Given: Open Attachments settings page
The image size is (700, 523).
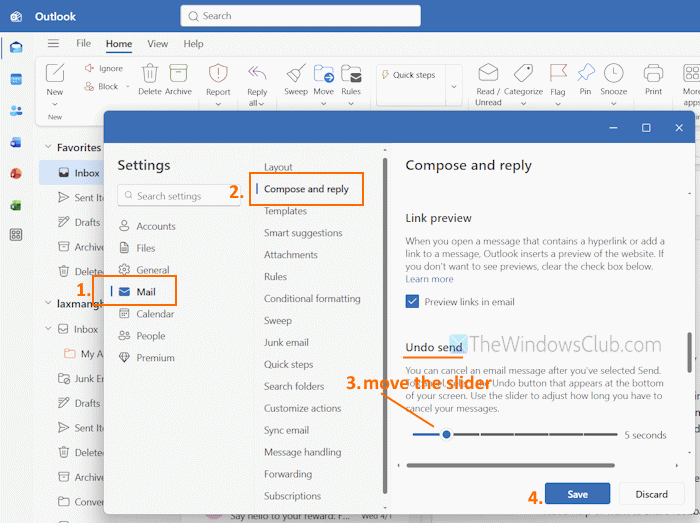Looking at the screenshot, I should click(x=291, y=255).
